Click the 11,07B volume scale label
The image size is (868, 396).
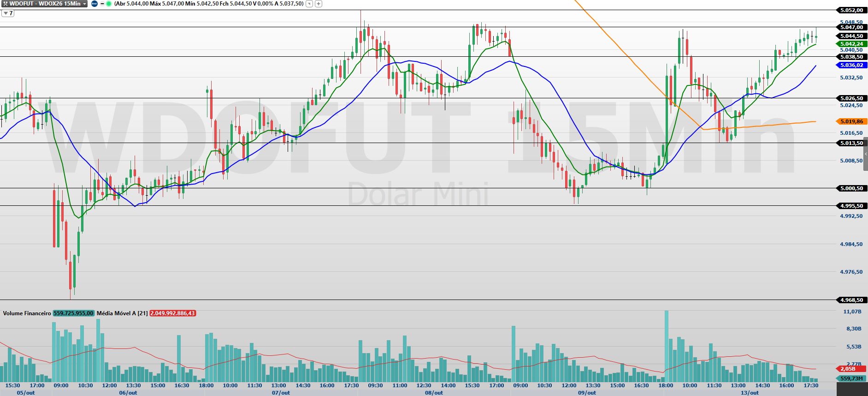(852, 312)
